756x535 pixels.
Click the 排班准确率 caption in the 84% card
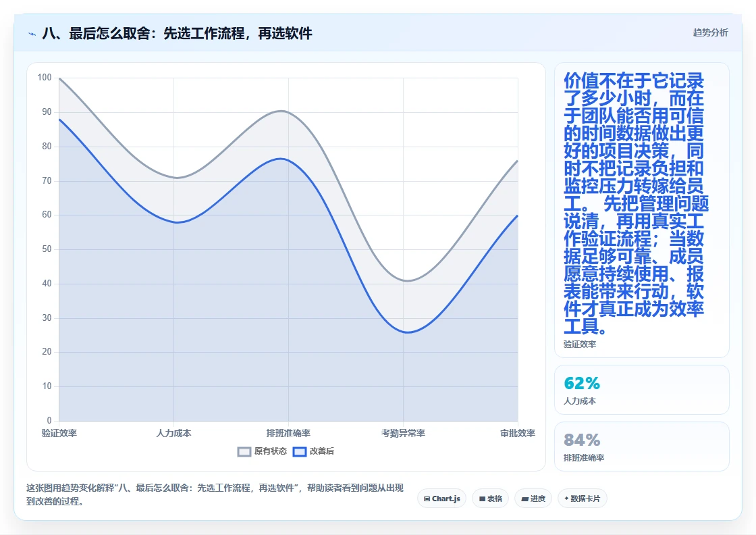tap(584, 457)
